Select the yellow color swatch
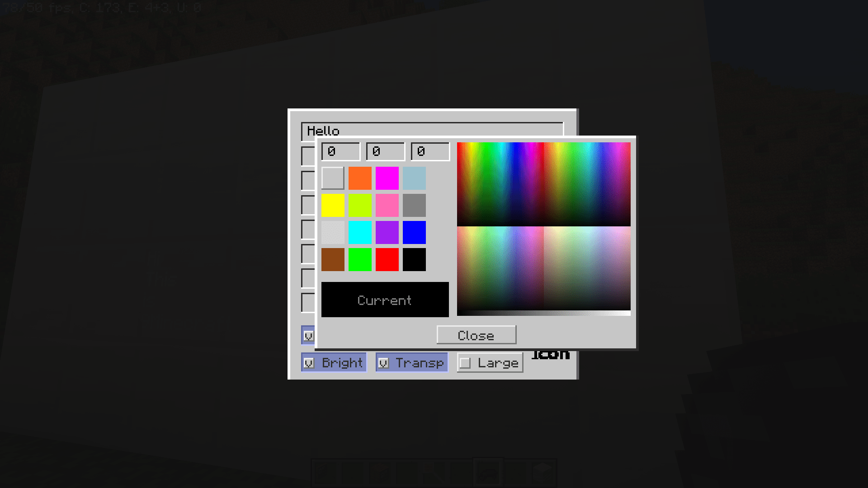The height and width of the screenshot is (488, 868). 333,204
